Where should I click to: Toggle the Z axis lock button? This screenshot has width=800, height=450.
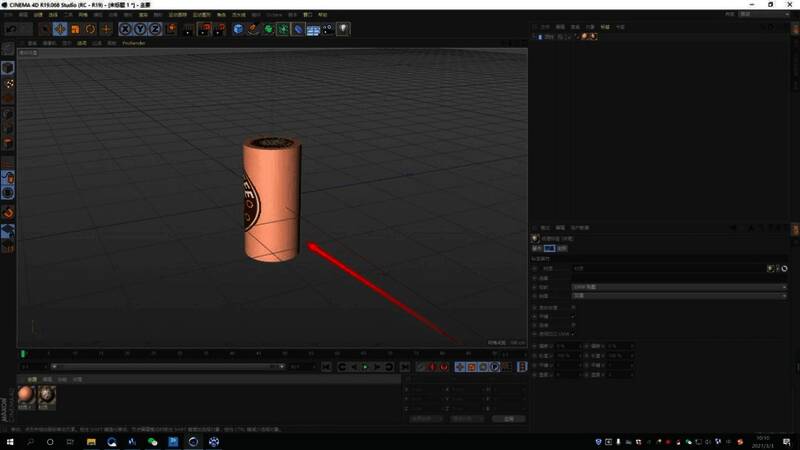pyautogui.click(x=155, y=29)
